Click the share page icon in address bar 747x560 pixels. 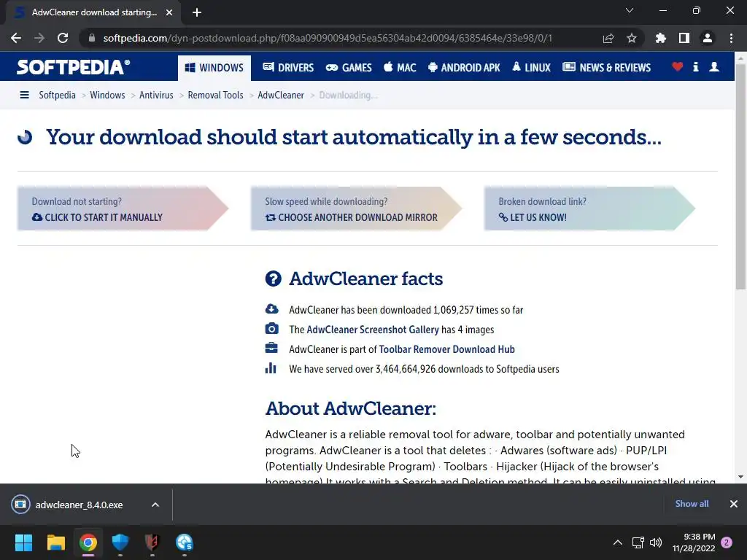(608, 38)
